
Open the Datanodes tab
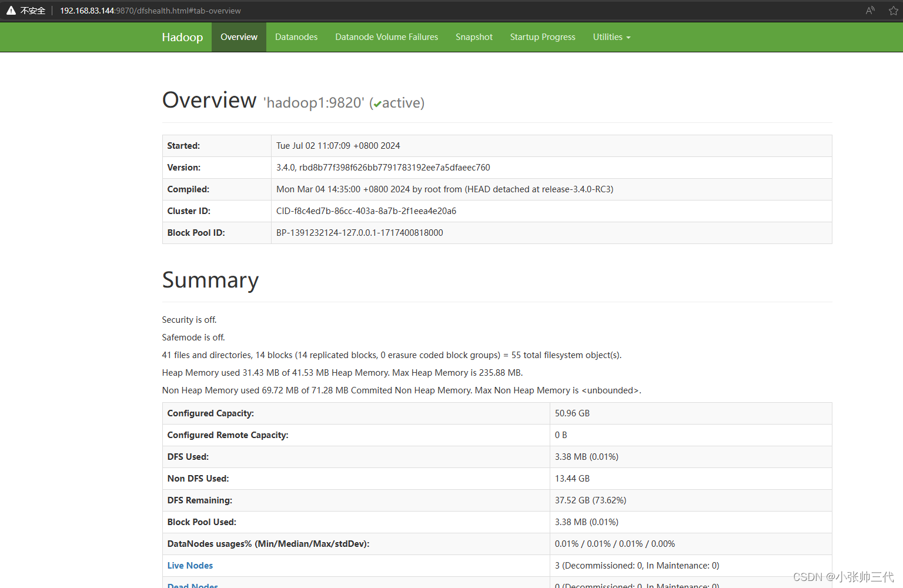296,37
